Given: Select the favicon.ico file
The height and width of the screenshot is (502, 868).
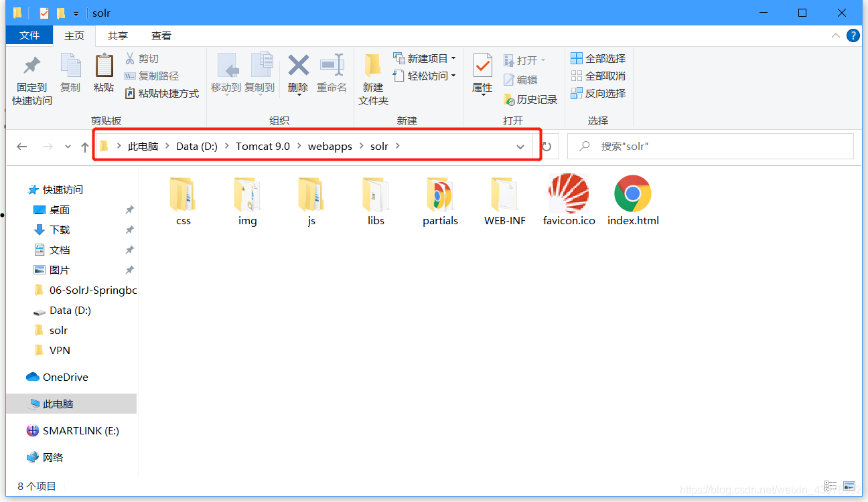Looking at the screenshot, I should 569,201.
